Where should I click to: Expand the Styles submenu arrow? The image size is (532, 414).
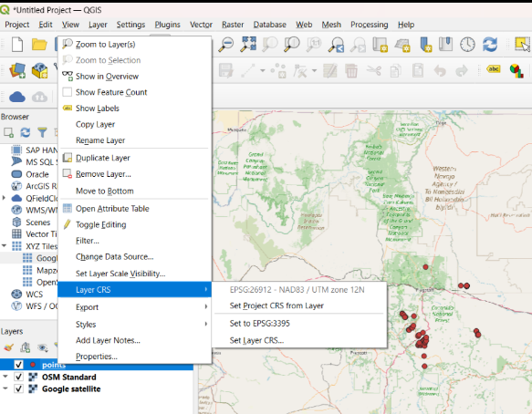point(205,324)
